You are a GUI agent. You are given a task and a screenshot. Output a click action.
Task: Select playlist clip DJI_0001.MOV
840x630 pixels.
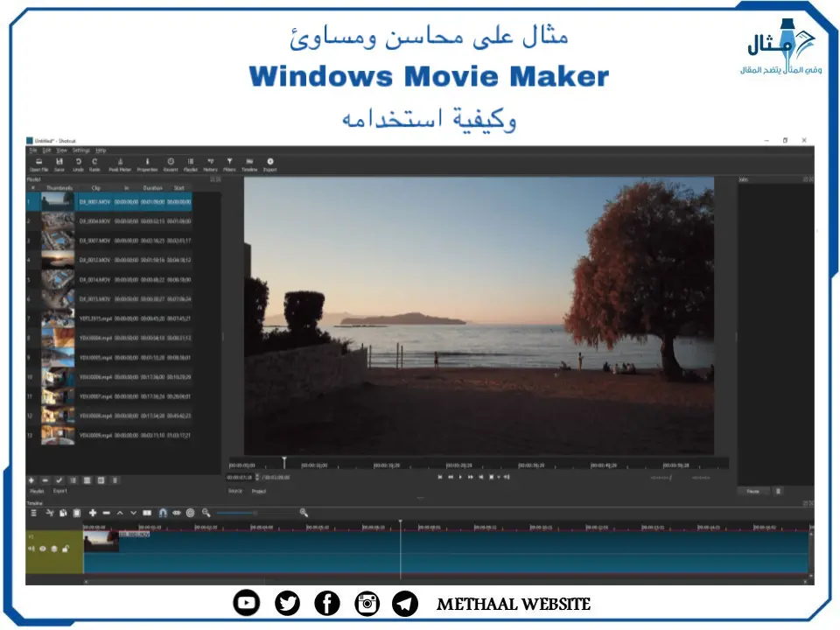click(x=109, y=202)
